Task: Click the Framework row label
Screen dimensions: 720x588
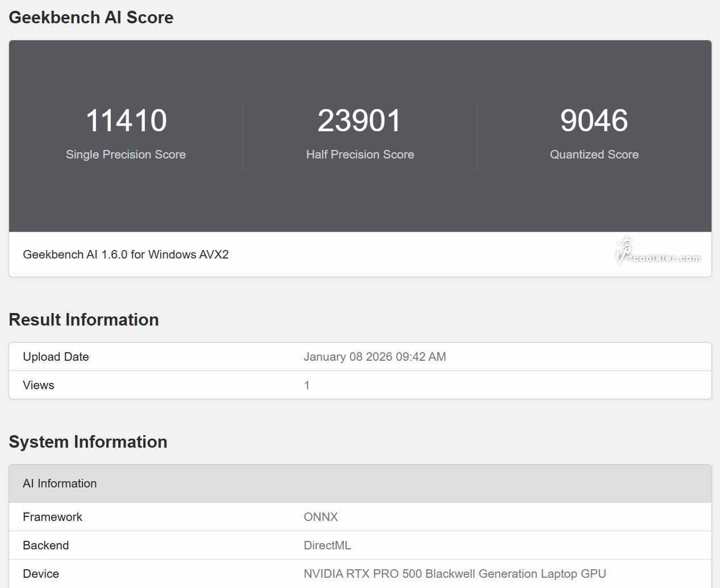Action: pyautogui.click(x=52, y=517)
